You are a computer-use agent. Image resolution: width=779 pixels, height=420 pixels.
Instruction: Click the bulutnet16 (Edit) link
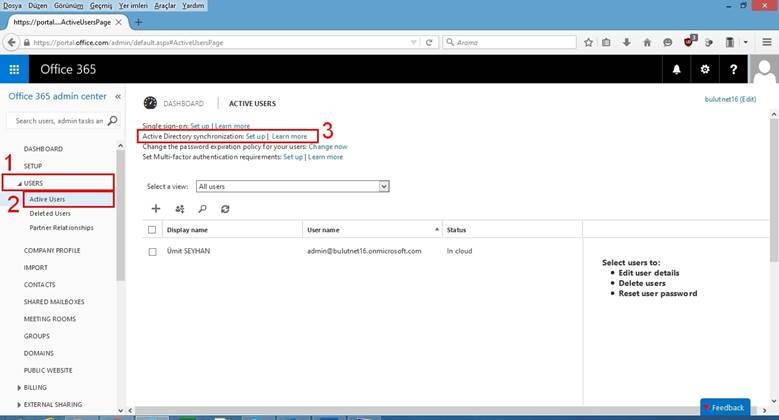tap(730, 99)
